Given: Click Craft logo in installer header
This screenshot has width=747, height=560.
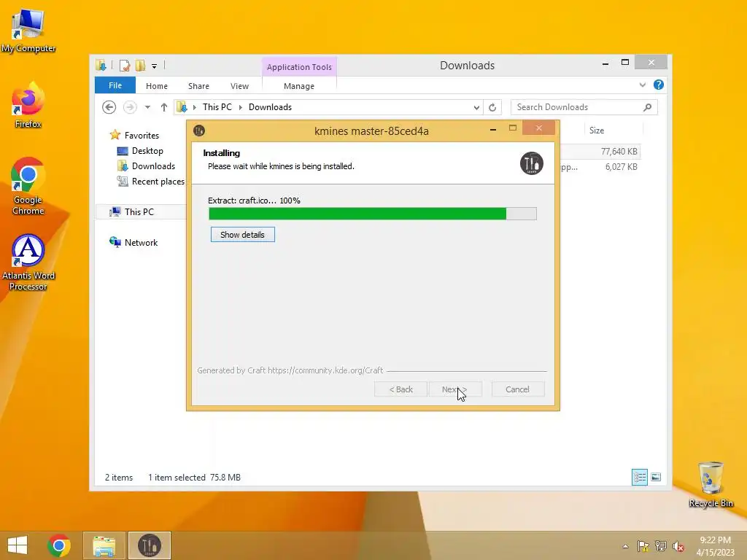Looking at the screenshot, I should [x=531, y=163].
